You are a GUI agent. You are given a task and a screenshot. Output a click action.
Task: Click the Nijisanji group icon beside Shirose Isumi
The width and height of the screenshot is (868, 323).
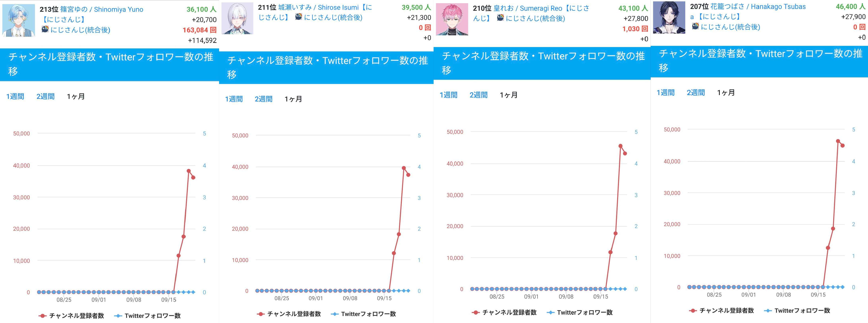point(299,17)
